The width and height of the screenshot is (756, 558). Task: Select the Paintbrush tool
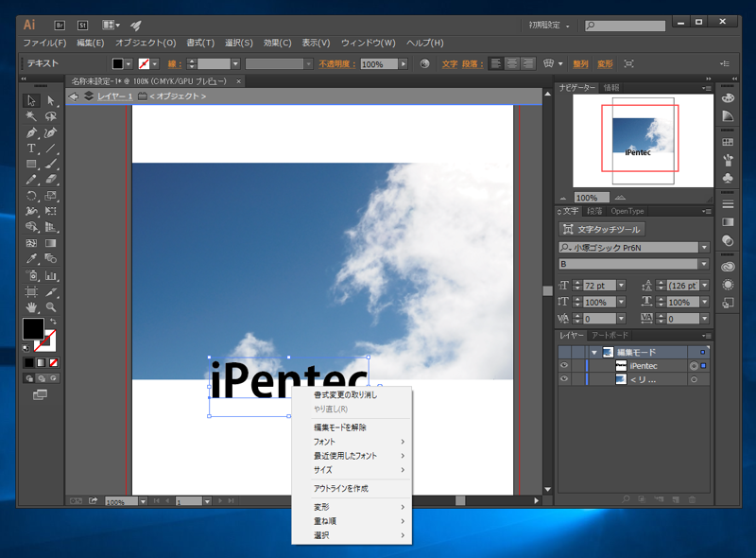[x=51, y=165]
